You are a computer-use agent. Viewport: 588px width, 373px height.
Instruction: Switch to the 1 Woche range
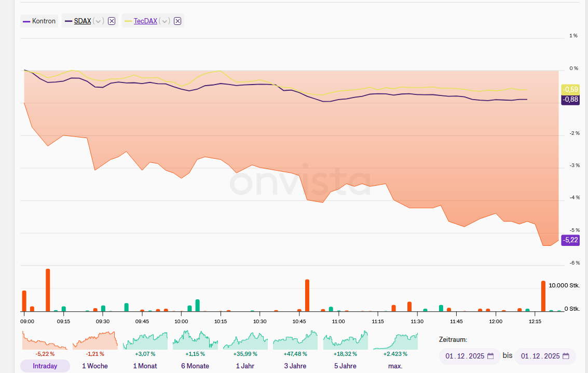coord(95,366)
